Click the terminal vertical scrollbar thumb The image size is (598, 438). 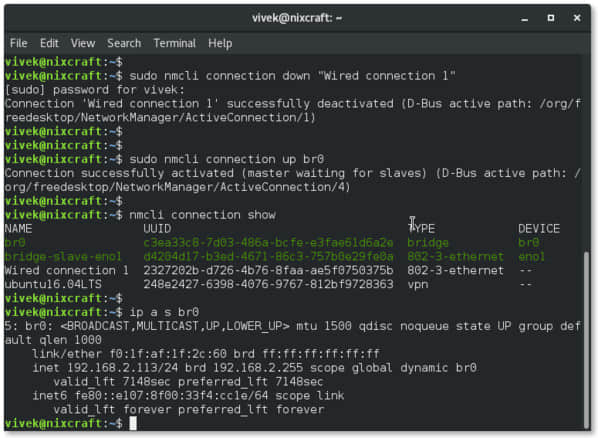pyautogui.click(x=587, y=340)
